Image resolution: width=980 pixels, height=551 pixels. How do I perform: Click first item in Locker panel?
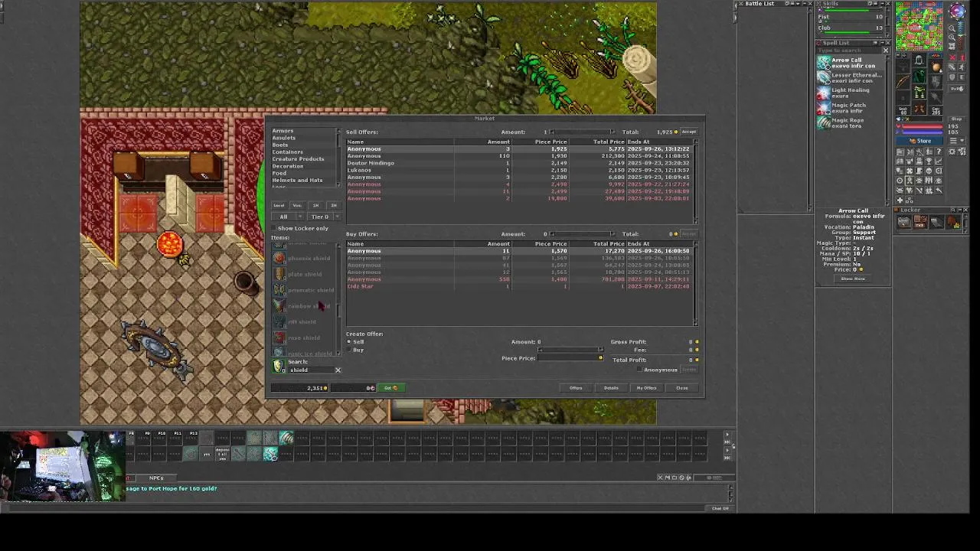coord(904,223)
